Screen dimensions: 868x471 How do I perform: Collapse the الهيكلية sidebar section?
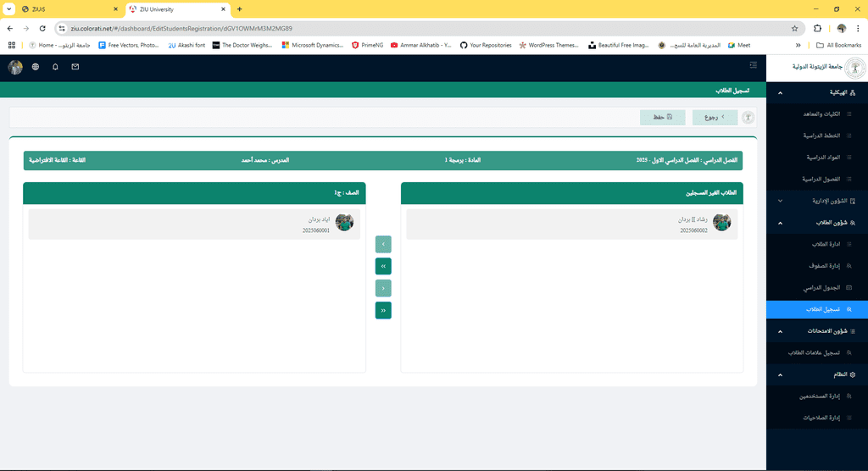pyautogui.click(x=817, y=92)
